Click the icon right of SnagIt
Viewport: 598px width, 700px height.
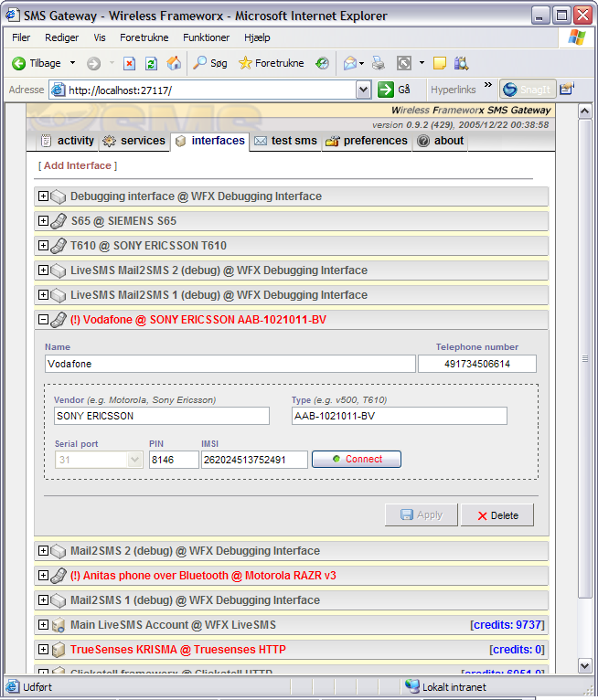pyautogui.click(x=567, y=89)
